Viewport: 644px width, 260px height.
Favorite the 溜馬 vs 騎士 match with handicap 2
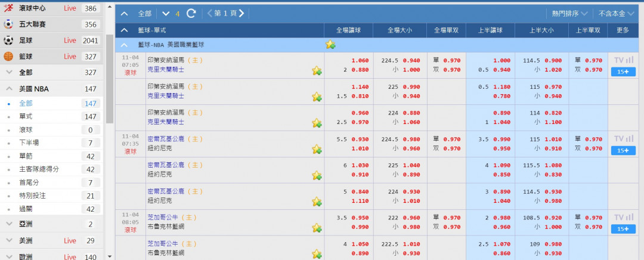click(317, 70)
